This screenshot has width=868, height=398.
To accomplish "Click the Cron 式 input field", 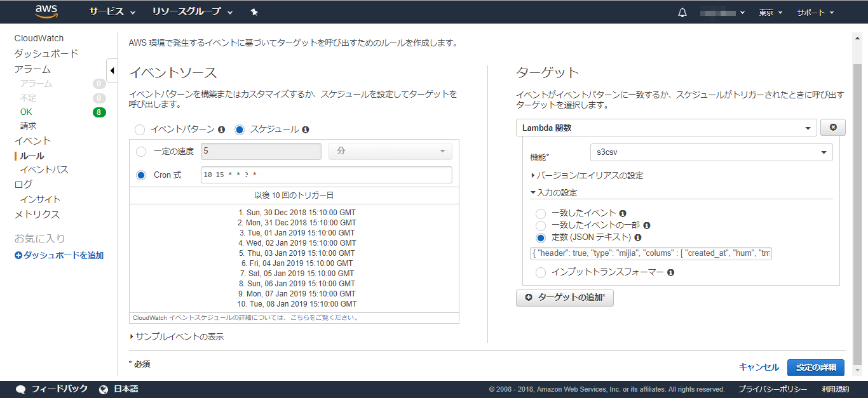I will click(x=326, y=175).
